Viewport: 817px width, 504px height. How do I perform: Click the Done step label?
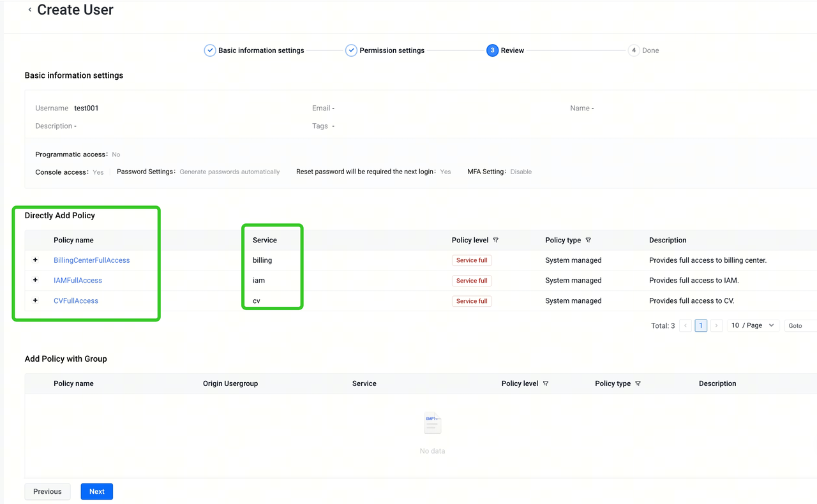(650, 50)
